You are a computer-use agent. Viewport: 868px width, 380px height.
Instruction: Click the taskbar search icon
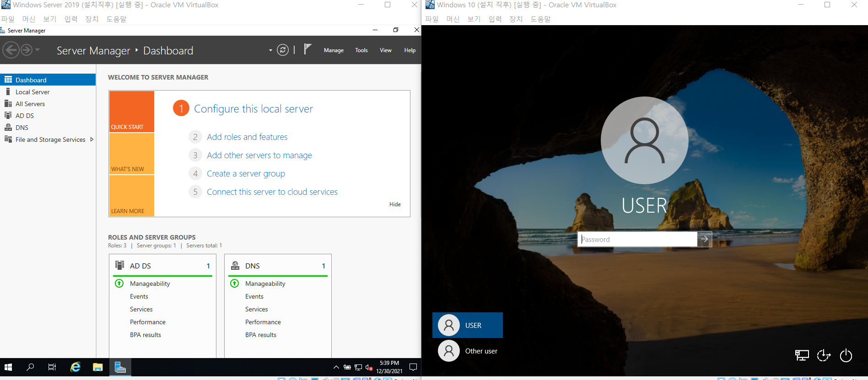30,367
